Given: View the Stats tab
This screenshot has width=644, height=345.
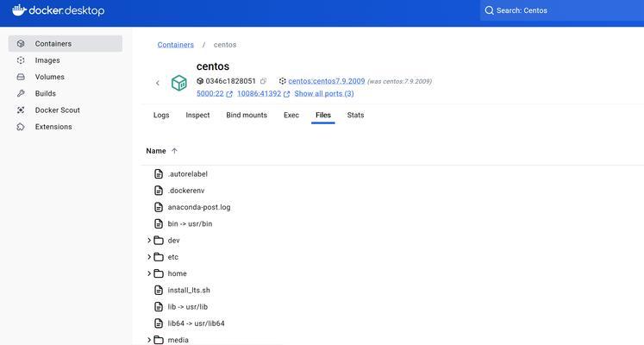Looking at the screenshot, I should coord(355,116).
